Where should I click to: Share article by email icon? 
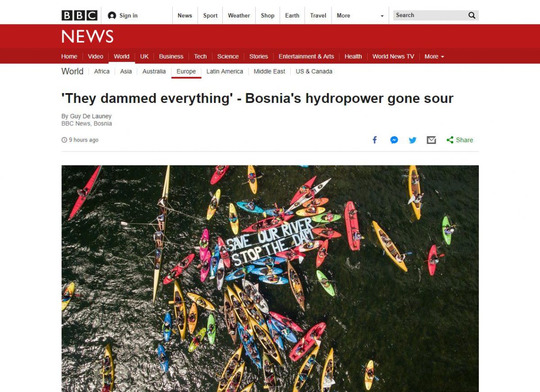[432, 140]
